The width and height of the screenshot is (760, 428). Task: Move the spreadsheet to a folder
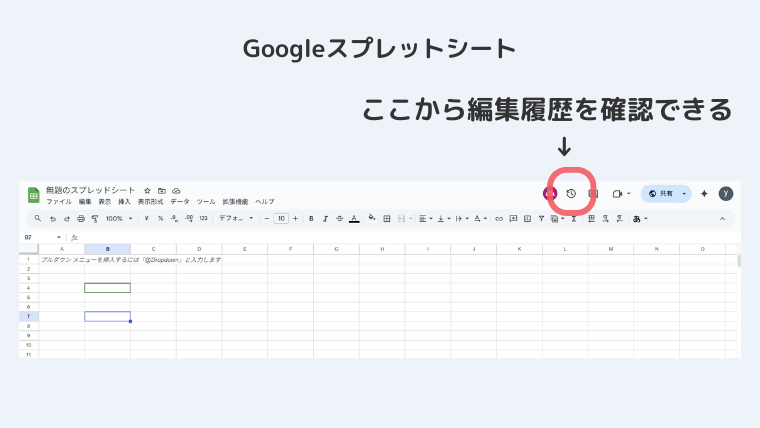162,190
